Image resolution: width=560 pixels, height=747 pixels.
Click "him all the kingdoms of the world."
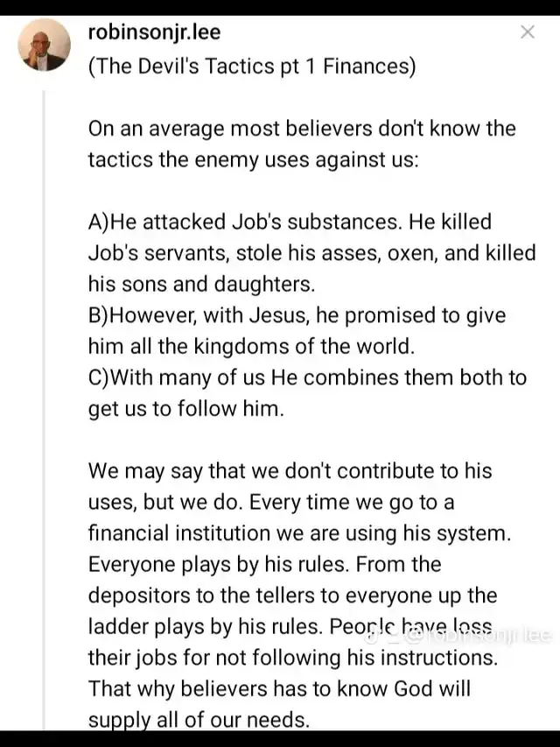[x=251, y=346]
